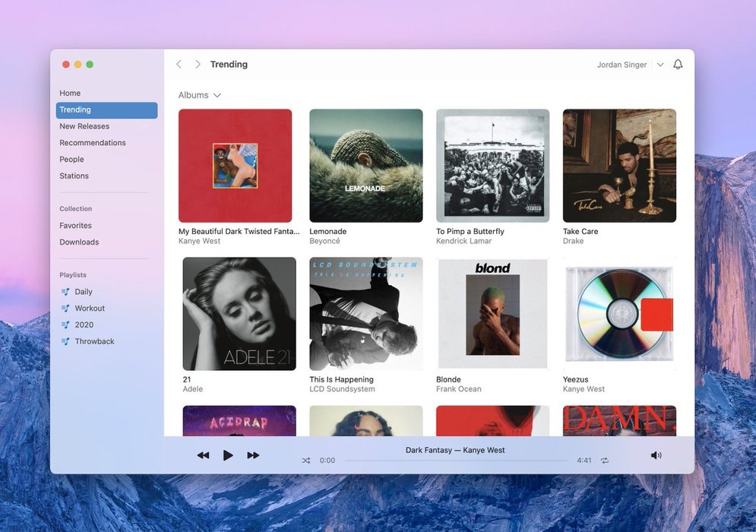Open the Lemonade album cover
Screen dimensions: 756x532
366,166
